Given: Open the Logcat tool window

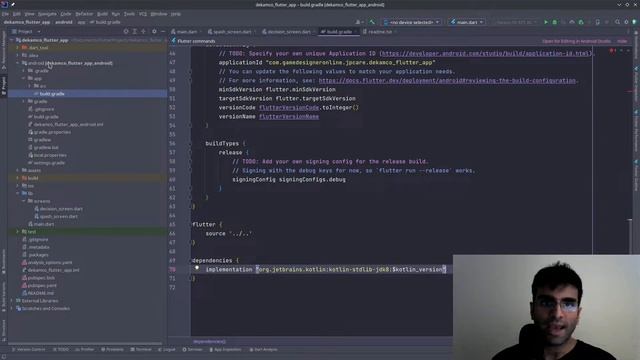Looking at the screenshot, I should click(x=167, y=350).
